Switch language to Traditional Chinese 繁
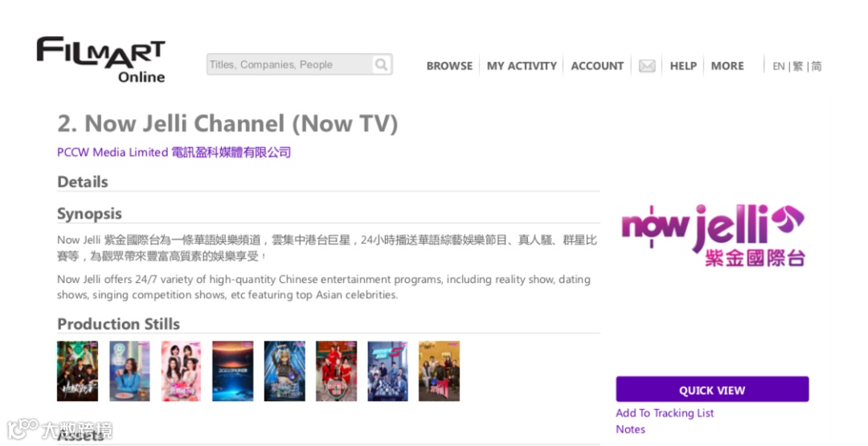Image resolution: width=868 pixels, height=446 pixels. pos(798,67)
